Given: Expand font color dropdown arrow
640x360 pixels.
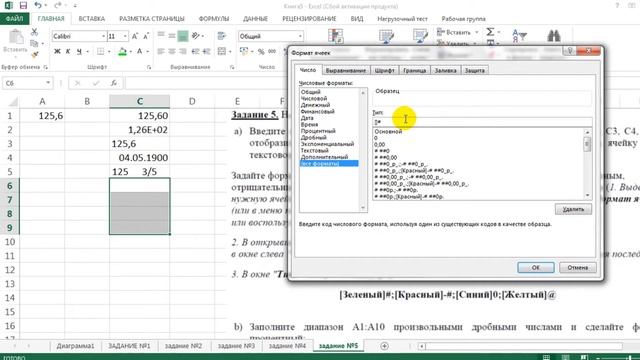Looking at the screenshot, I should tap(147, 51).
